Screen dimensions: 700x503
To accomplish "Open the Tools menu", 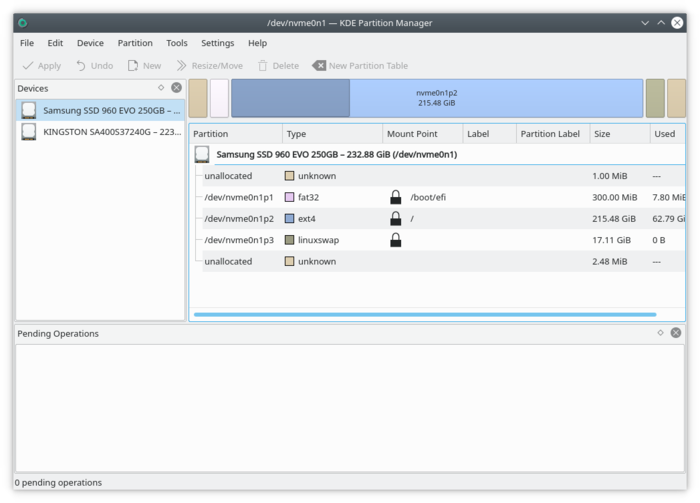I will (177, 43).
